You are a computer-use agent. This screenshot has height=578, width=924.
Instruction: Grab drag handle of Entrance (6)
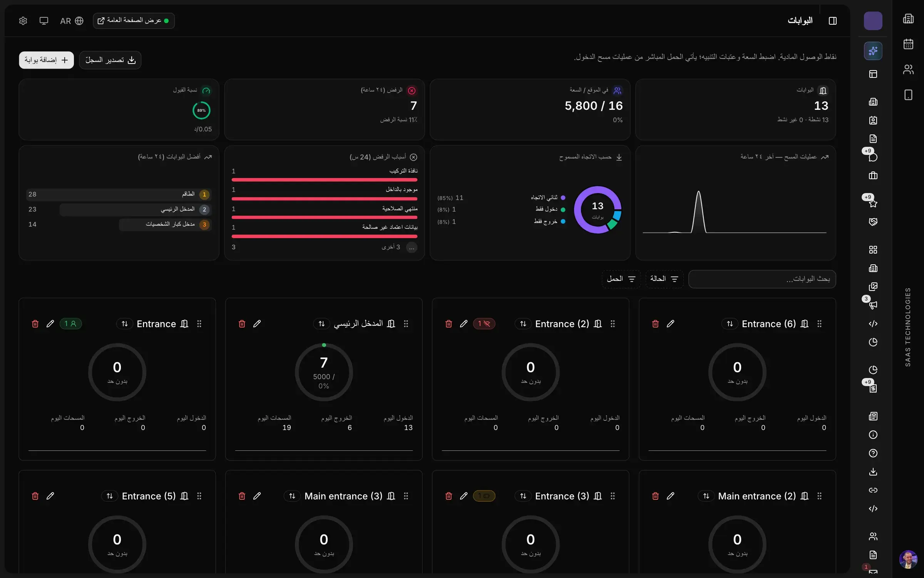(x=819, y=324)
